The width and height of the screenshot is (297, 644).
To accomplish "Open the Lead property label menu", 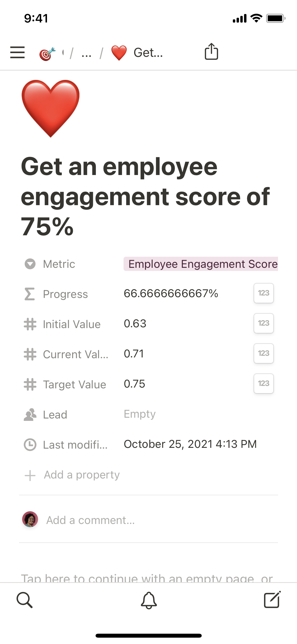I will pyautogui.click(x=55, y=415).
